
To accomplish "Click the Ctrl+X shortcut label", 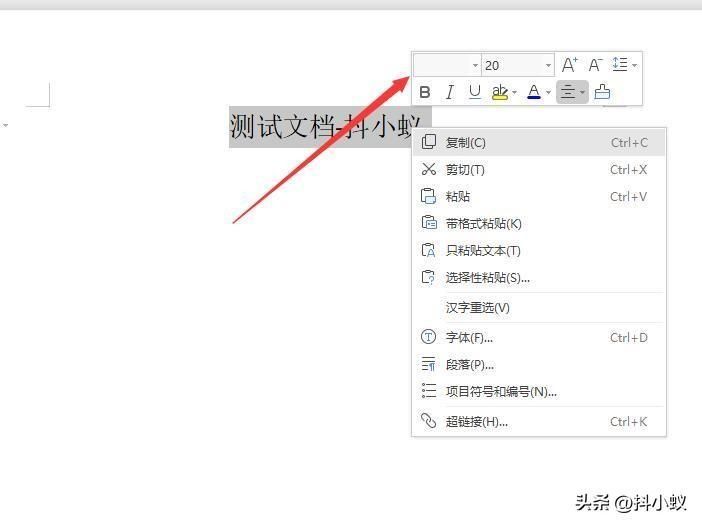I will click(x=629, y=170).
